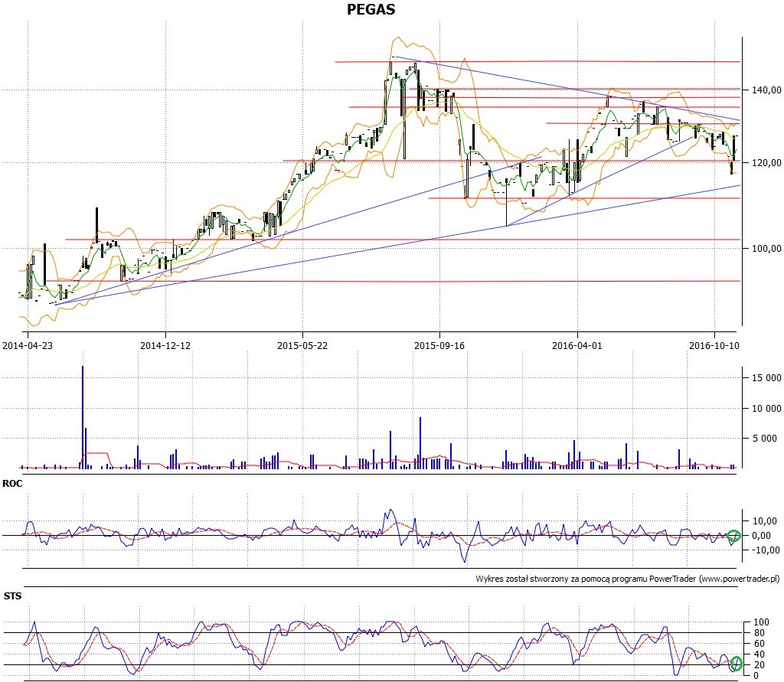Click the STS 100 axis label
Screen dimensions: 784x682
click(761, 622)
